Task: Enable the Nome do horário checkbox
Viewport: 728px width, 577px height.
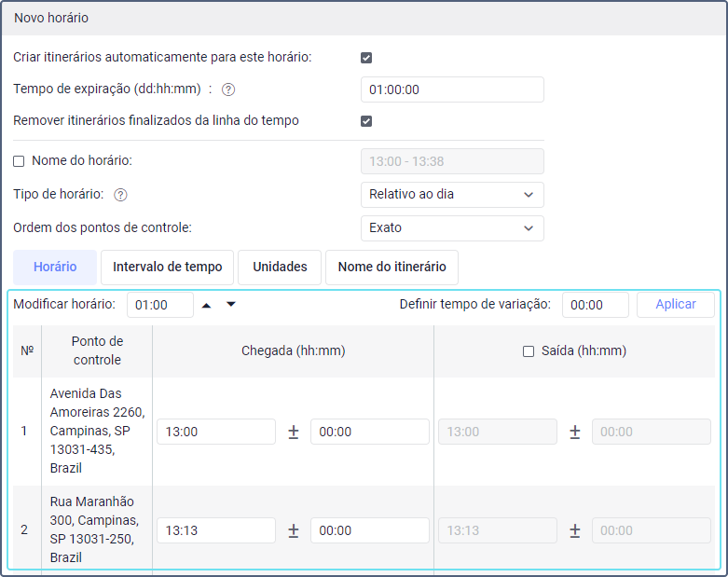Action: [19, 161]
